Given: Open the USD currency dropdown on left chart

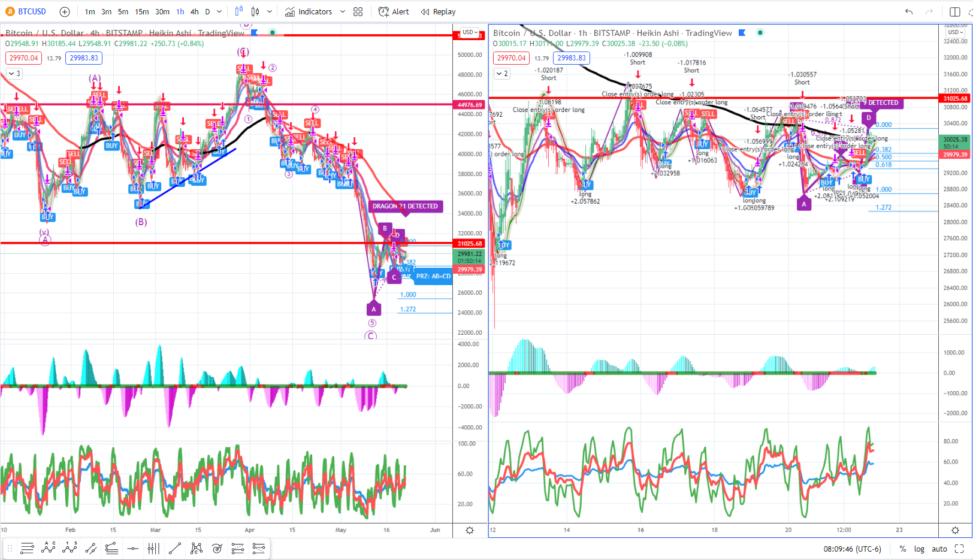Looking at the screenshot, I should 470,32.
